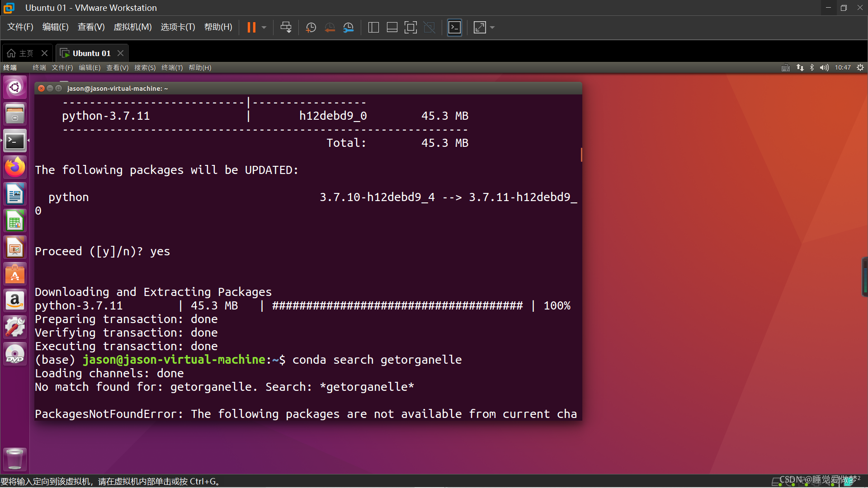
Task: Click send Ctrl+Alt+Del toolbar icon
Action: 286,28
